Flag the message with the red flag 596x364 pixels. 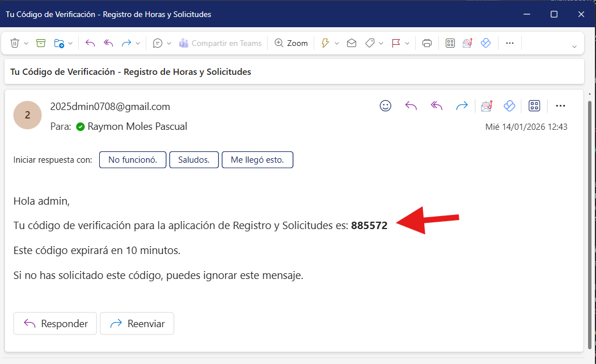tap(397, 43)
